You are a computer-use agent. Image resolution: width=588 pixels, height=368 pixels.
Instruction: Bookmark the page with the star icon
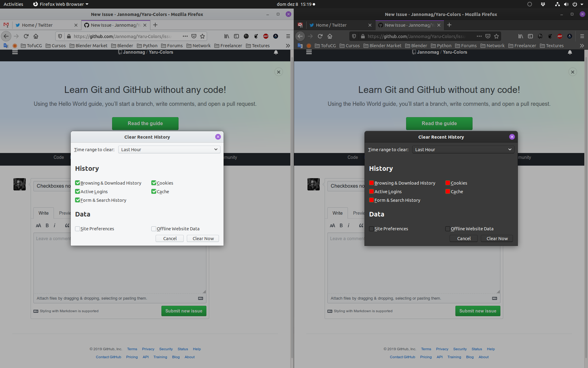pos(202,36)
